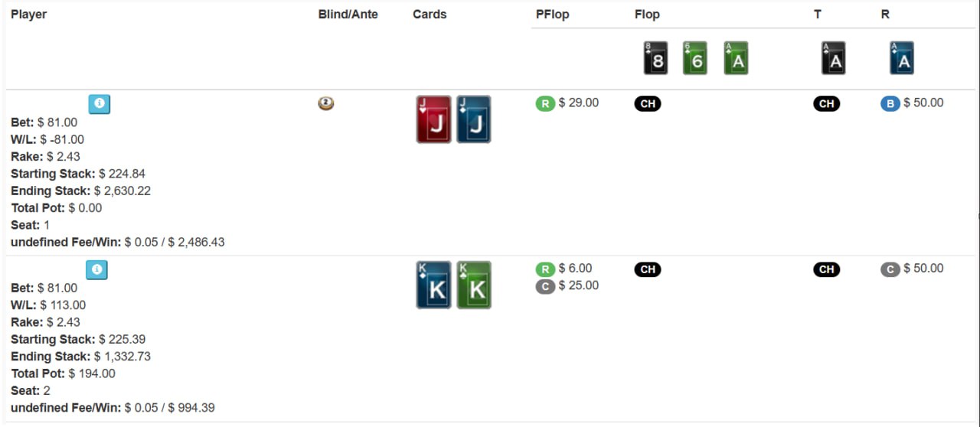The height and width of the screenshot is (427, 980).
Task: Click the black 8 flop card
Action: coord(655,58)
